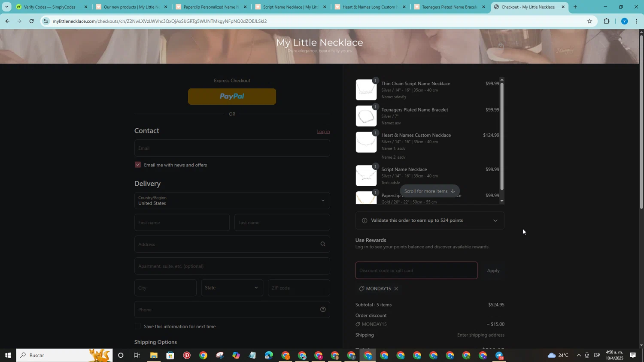This screenshot has width=644, height=362.
Task: Click the Discount code or gift card field
Action: (416, 271)
